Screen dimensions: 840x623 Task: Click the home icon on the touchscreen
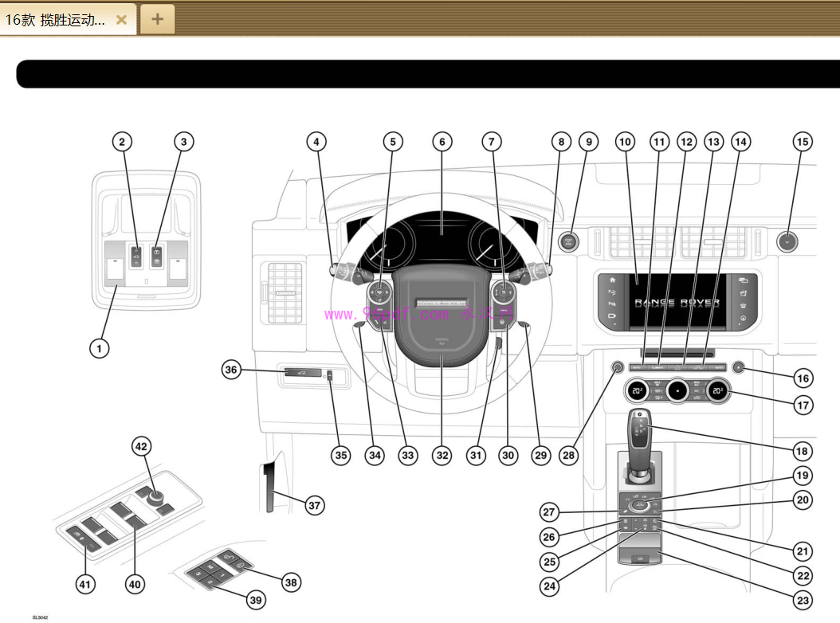(613, 280)
